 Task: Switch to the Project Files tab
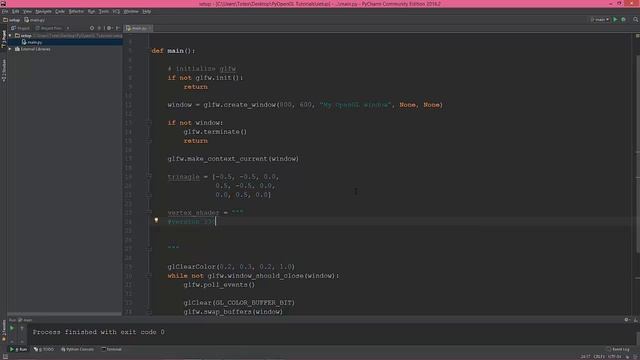[x=49, y=28]
